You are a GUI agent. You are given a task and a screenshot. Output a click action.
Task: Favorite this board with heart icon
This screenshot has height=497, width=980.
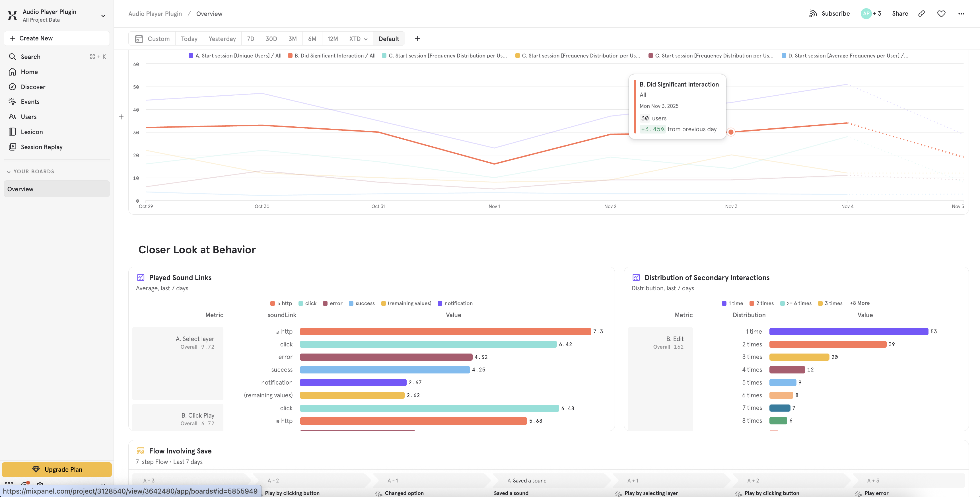[x=941, y=14]
